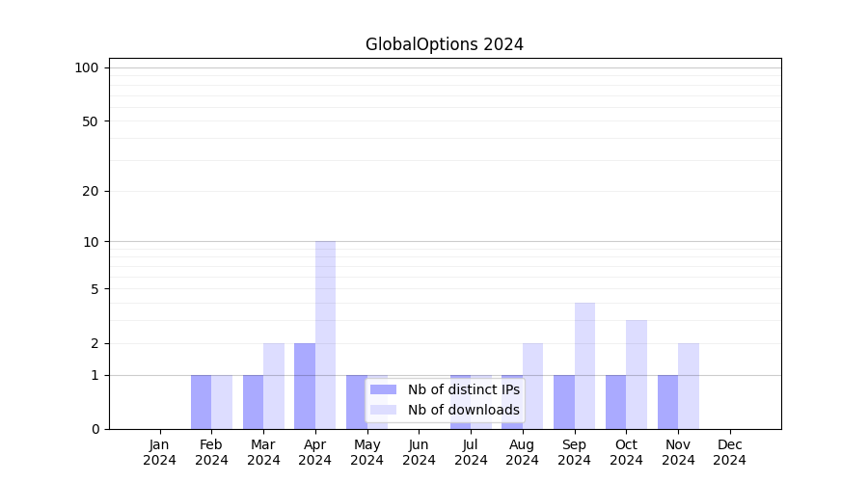The height and width of the screenshot is (482, 868).
Task: Click the Jan 2024 x-axis label
Action: [x=159, y=452]
